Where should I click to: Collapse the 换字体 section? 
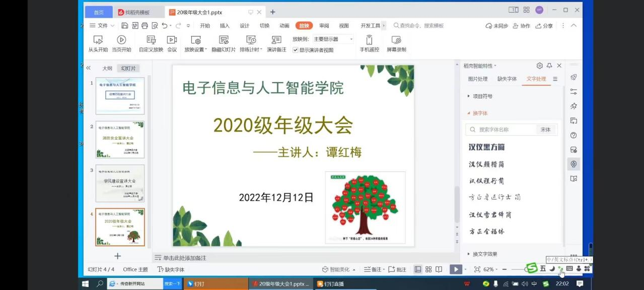point(480,113)
